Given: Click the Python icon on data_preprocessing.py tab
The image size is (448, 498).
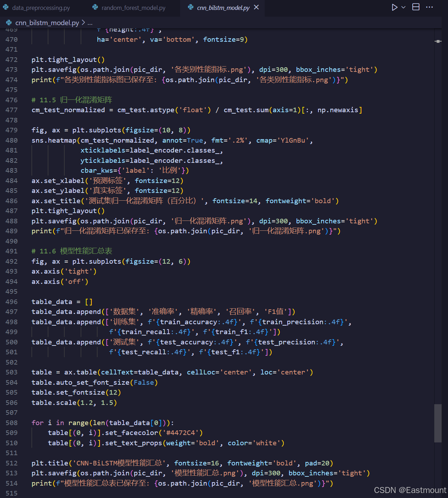Looking at the screenshot, I should 6,7.
